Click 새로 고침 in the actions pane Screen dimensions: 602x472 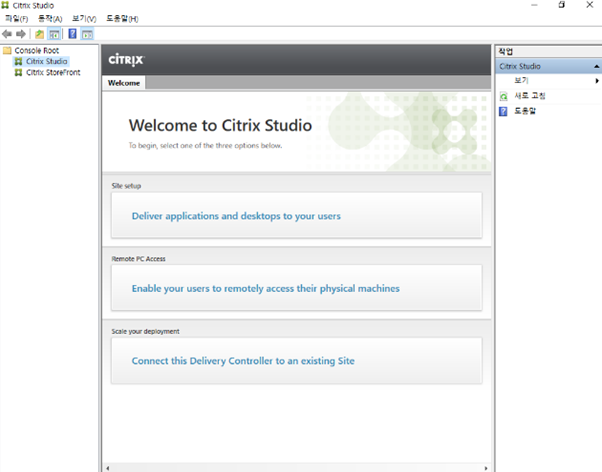pyautogui.click(x=529, y=96)
